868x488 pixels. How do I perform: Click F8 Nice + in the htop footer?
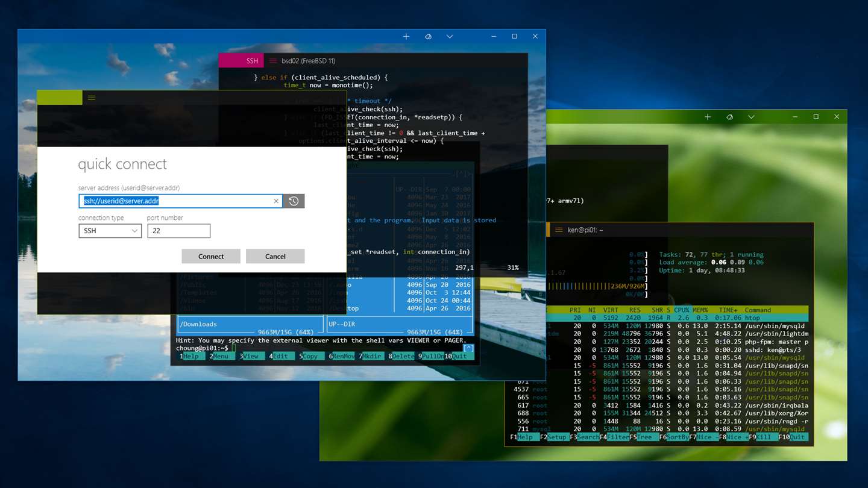point(734,437)
